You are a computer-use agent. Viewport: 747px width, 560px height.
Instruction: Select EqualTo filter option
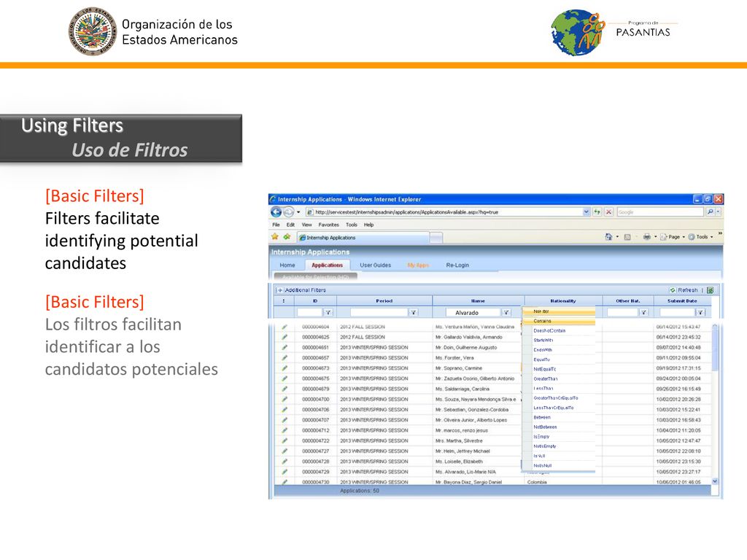(559, 359)
